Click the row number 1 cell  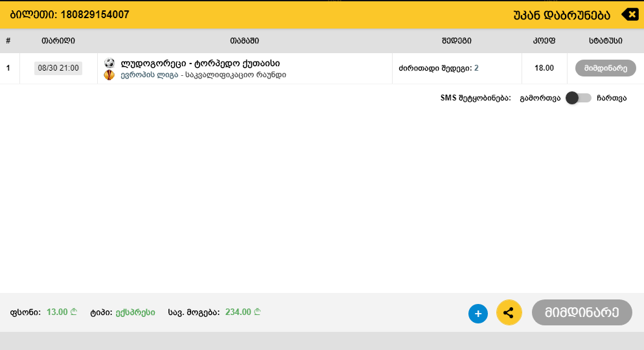tap(8, 68)
